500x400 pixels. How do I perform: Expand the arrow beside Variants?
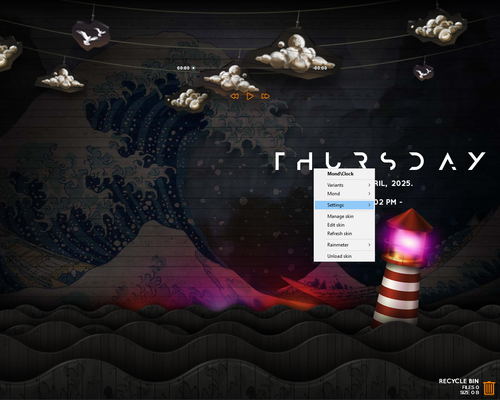click(x=369, y=185)
